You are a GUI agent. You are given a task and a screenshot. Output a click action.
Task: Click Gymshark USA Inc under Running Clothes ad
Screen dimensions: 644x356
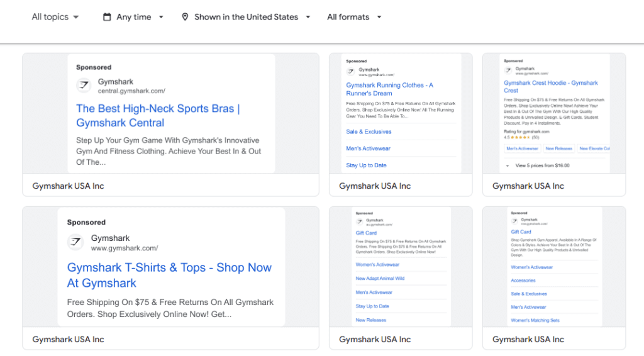pos(375,186)
